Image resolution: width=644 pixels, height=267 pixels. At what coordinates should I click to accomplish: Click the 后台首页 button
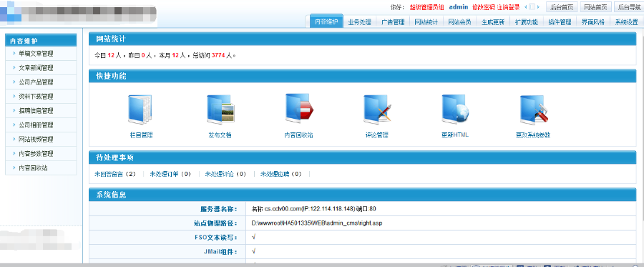pos(562,7)
